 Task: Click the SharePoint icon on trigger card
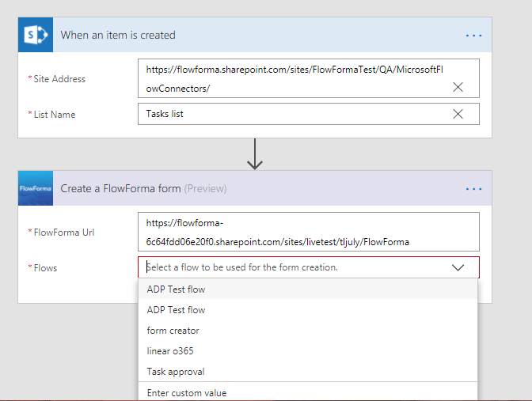tap(36, 35)
